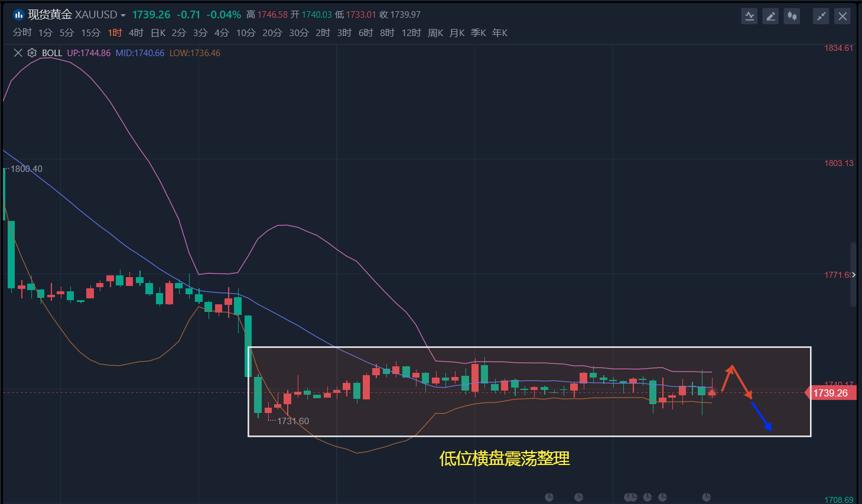Image resolution: width=862 pixels, height=504 pixels.
Task: Remove the BOLL indicator with its X
Action: click(x=18, y=53)
